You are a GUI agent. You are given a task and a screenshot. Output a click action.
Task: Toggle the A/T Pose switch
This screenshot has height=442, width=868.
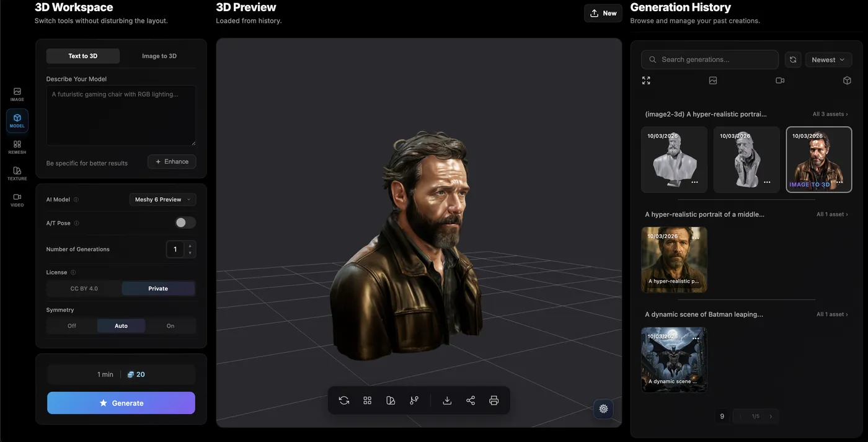(x=185, y=223)
